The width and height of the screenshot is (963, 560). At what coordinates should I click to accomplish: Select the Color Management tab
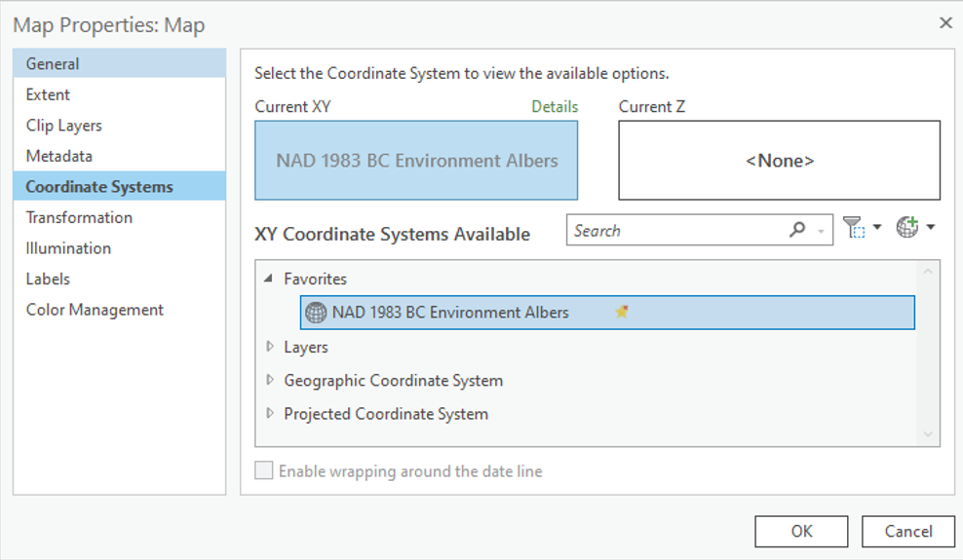coord(95,310)
